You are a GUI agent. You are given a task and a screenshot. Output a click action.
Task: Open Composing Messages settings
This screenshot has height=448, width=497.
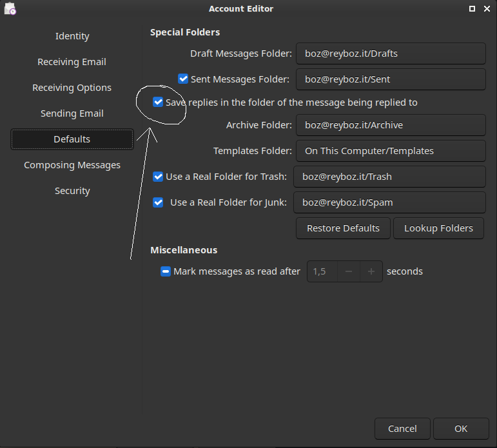pyautogui.click(x=72, y=165)
